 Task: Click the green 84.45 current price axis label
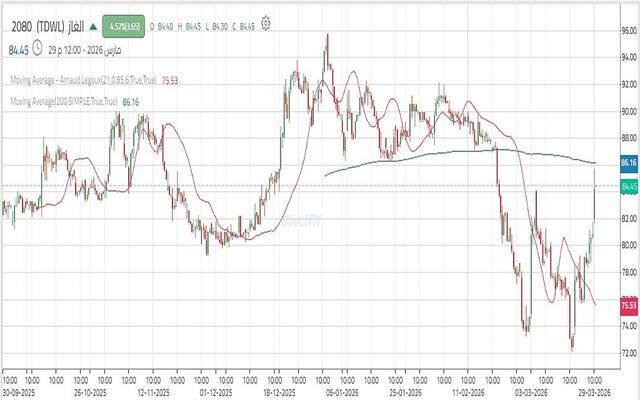(628, 186)
